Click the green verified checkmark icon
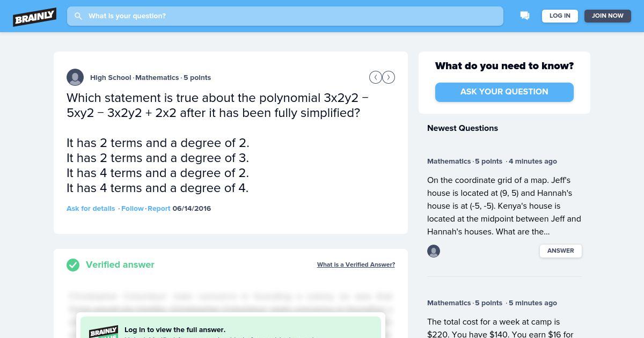 coord(73,265)
